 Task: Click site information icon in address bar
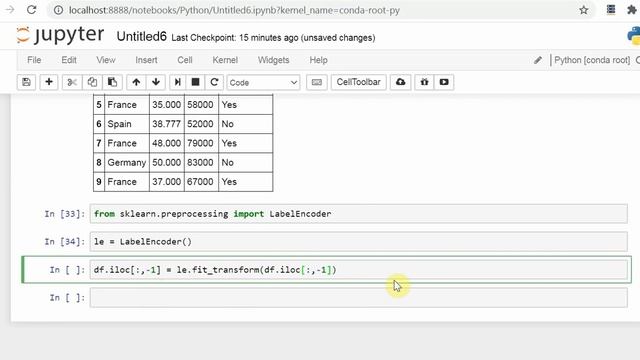(58, 10)
